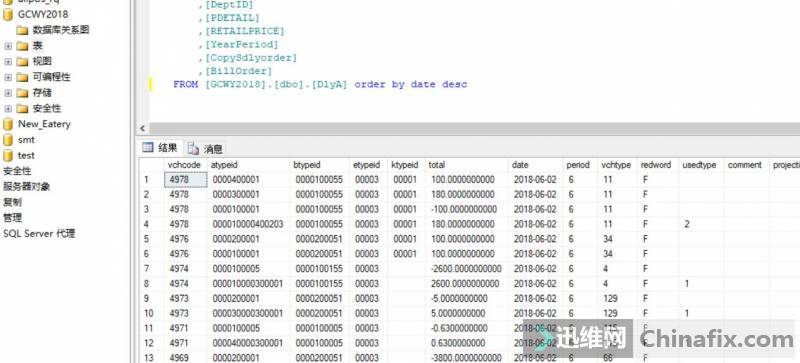The width and height of the screenshot is (800, 363).
Task: Click the editor horizontal scrollbar left arrow
Action: click(143, 129)
